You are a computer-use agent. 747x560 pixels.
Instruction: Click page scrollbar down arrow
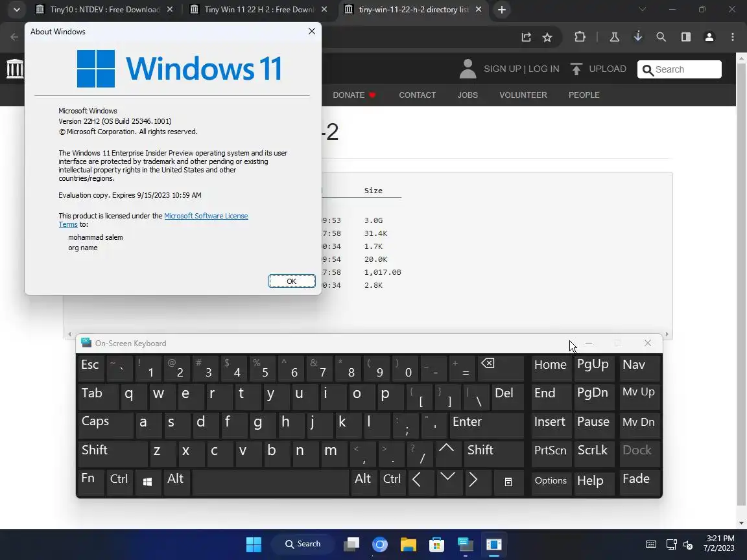click(x=741, y=523)
